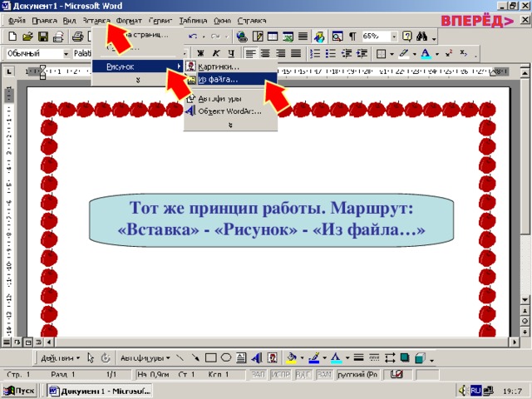532x399 pixels.
Task: Insert a Text Box from drawing toolbar
Action: point(241,357)
